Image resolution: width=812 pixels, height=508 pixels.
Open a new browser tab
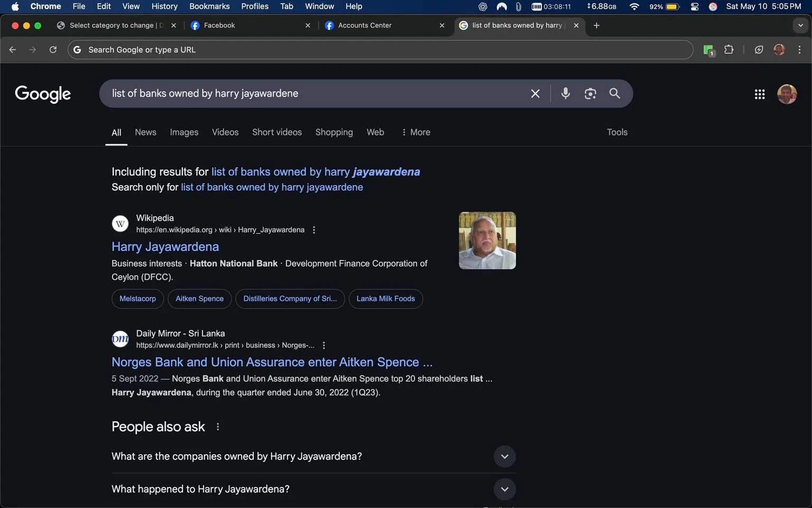tap(596, 25)
